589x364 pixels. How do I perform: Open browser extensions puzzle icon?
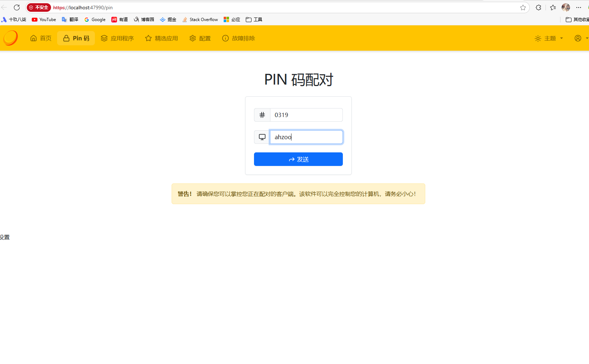point(538,7)
